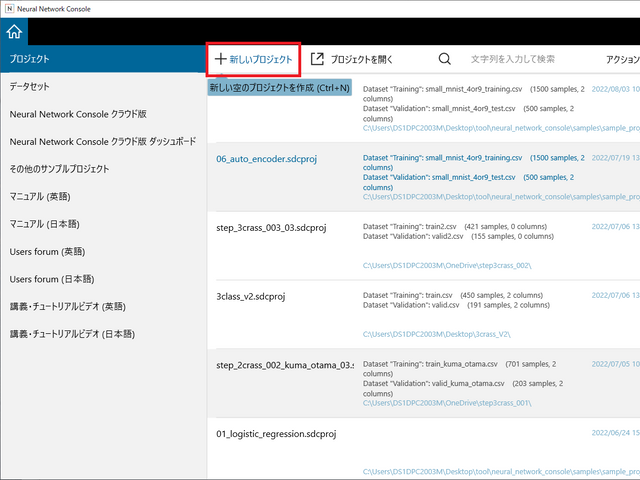This screenshot has width=640, height=480.
Task: Click the home icon in the header
Action: tap(14, 32)
